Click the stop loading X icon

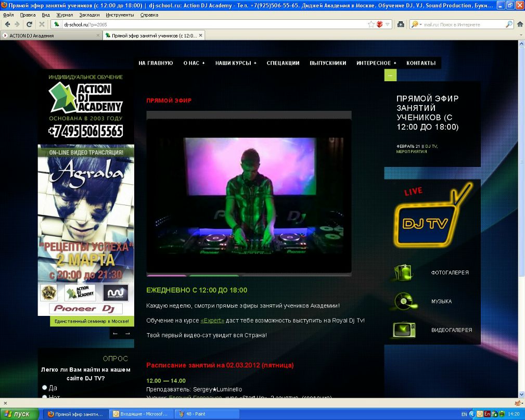(x=42, y=24)
